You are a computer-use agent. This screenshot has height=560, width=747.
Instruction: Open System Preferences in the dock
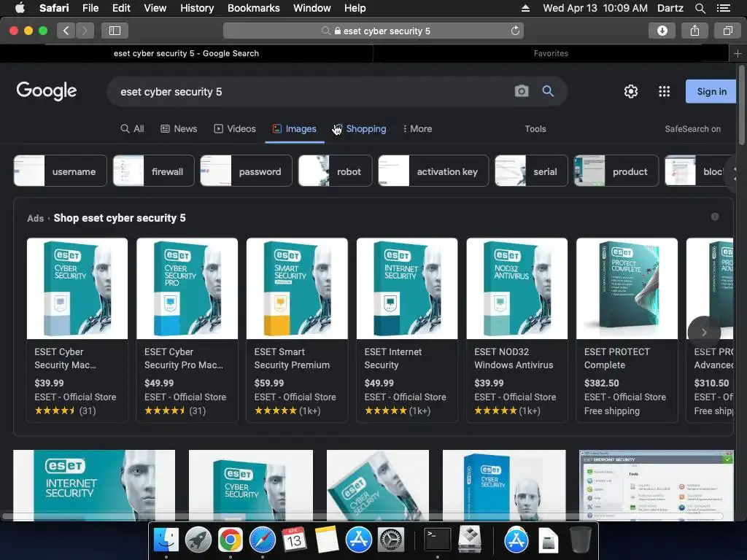pyautogui.click(x=391, y=540)
